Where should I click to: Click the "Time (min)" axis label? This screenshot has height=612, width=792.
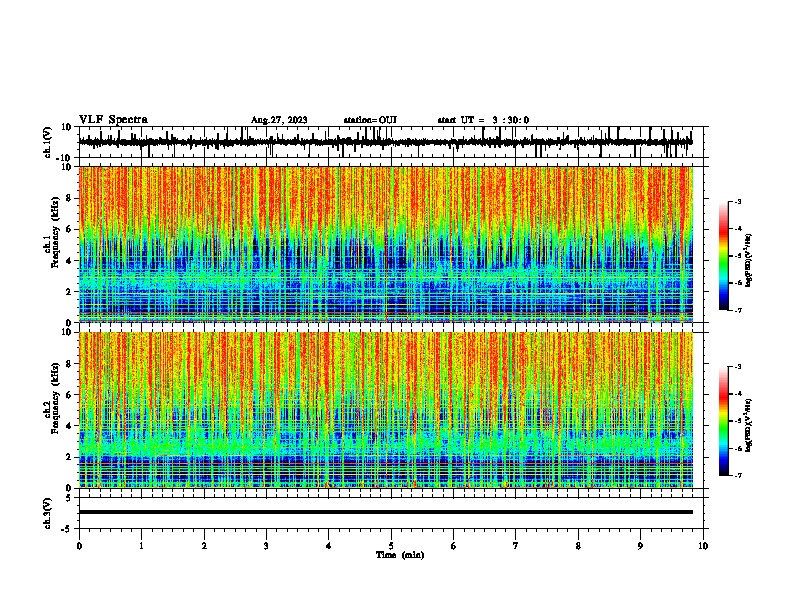400,555
